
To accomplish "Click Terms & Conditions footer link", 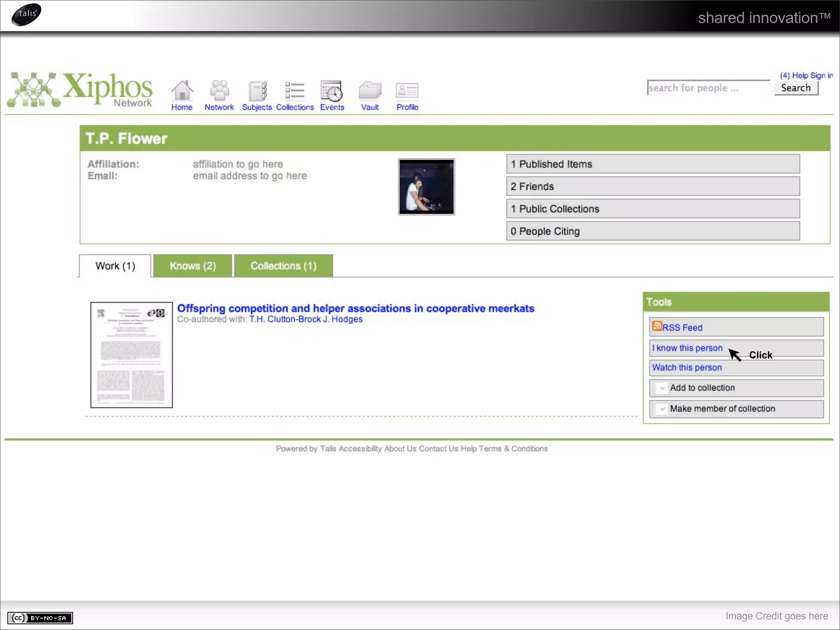I will click(x=513, y=449).
